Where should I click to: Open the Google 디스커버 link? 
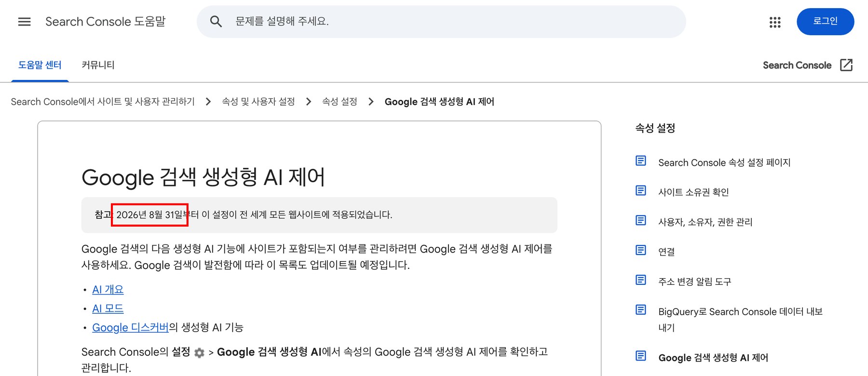130,328
